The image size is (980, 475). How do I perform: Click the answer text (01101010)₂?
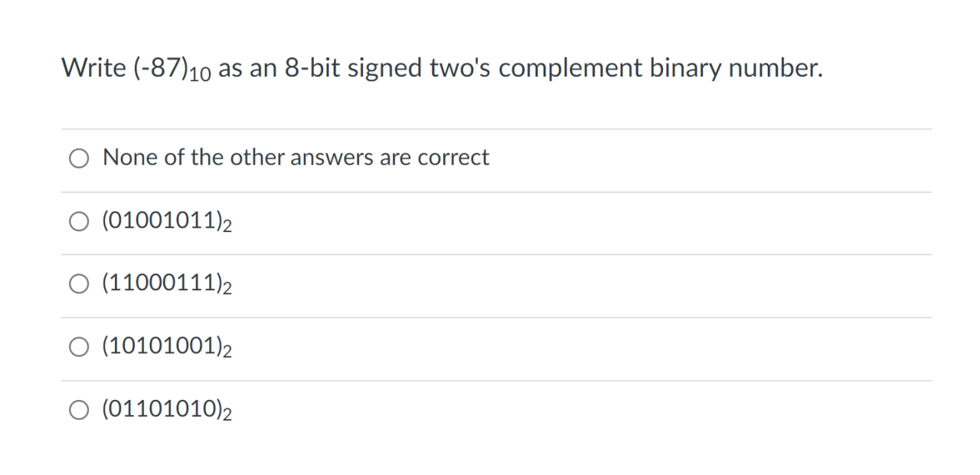click(167, 409)
